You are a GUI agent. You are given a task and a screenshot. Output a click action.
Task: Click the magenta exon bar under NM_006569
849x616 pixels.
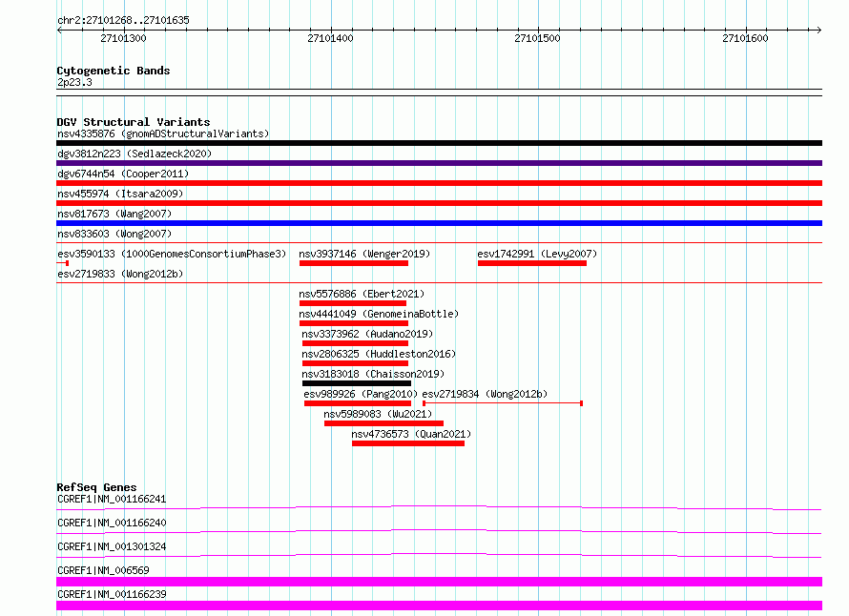[439, 582]
